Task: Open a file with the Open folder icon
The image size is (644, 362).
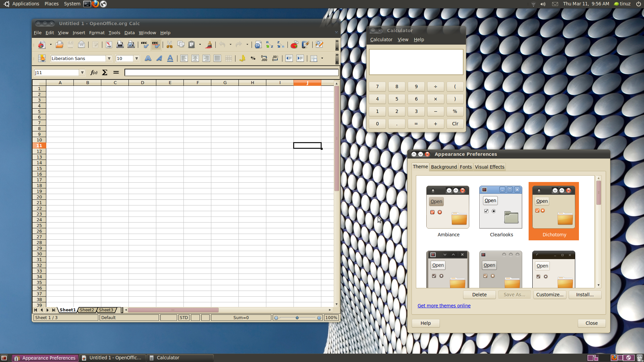Action: point(59,45)
